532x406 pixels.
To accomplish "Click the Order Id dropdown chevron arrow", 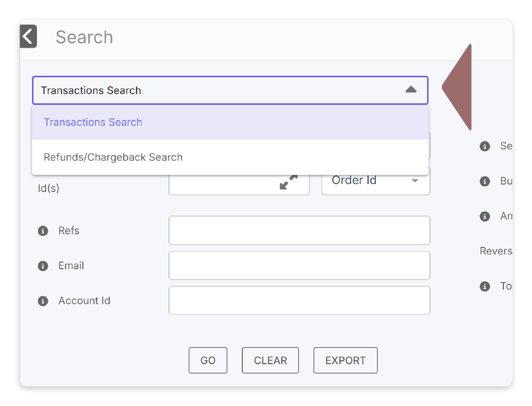I will 414,181.
